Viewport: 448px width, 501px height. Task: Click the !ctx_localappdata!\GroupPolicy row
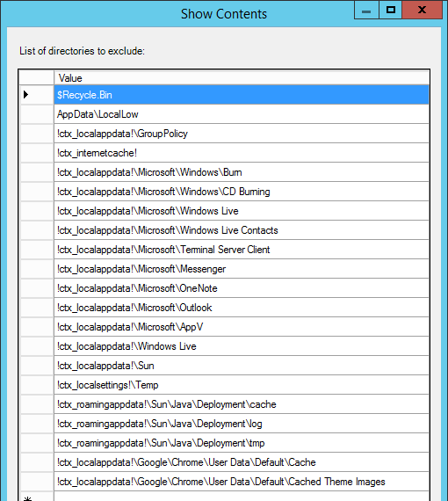tap(242, 134)
